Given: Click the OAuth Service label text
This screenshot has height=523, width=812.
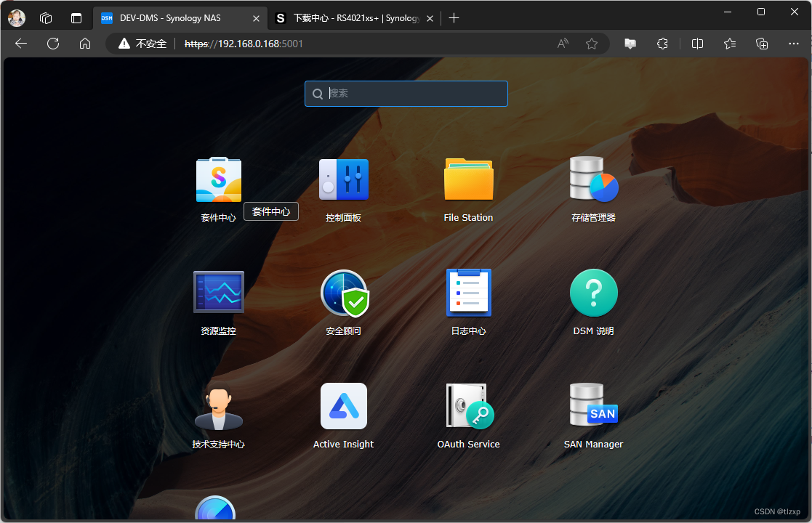Looking at the screenshot, I should click(x=468, y=445).
